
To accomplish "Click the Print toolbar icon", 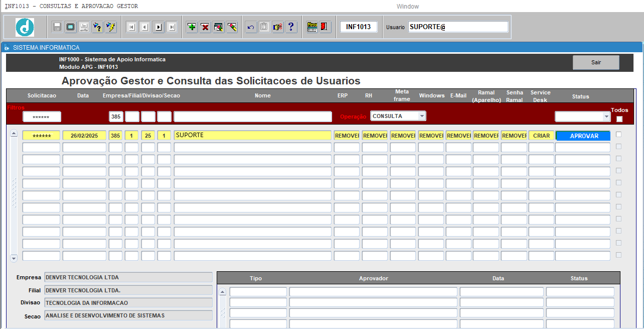I will click(84, 27).
